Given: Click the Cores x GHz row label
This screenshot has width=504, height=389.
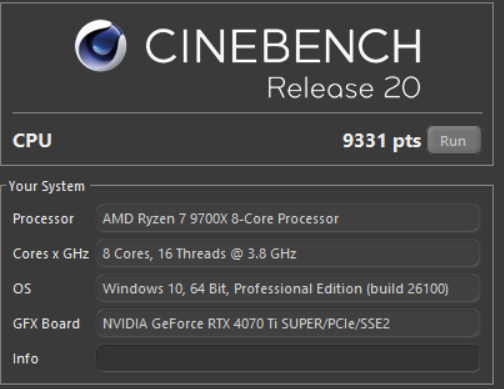Looking at the screenshot, I should (51, 254).
